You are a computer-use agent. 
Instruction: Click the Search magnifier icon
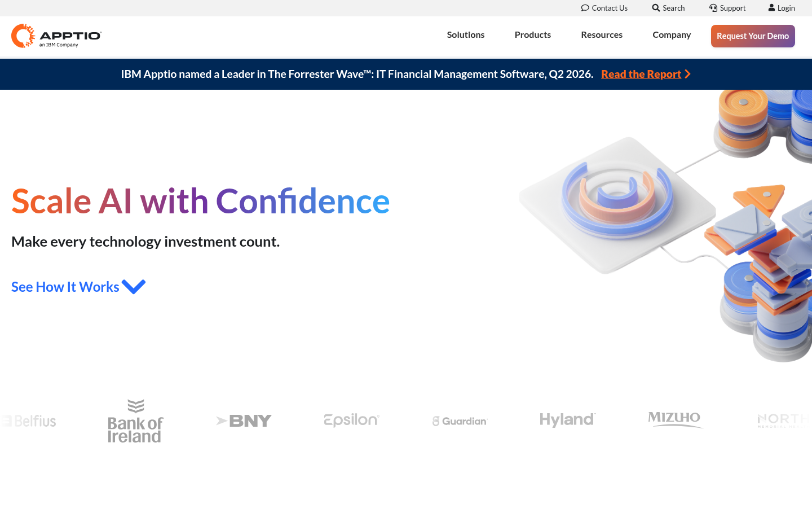[x=656, y=8]
